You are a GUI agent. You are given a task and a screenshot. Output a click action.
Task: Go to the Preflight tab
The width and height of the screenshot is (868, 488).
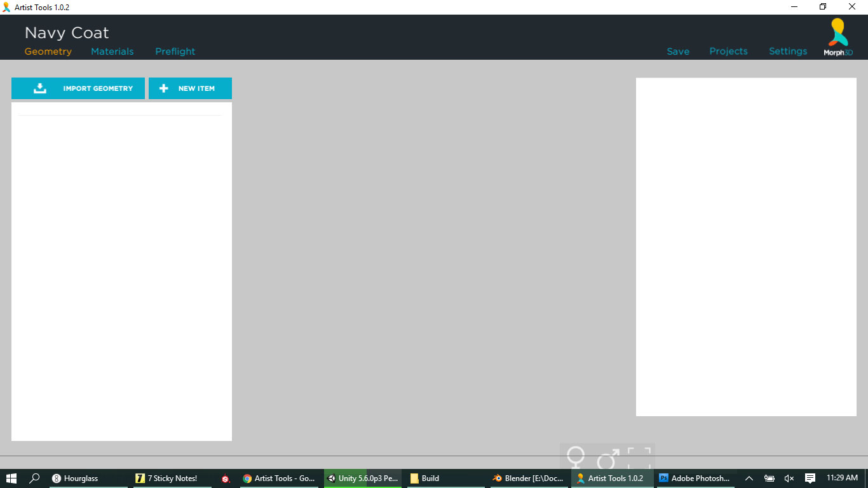[175, 51]
